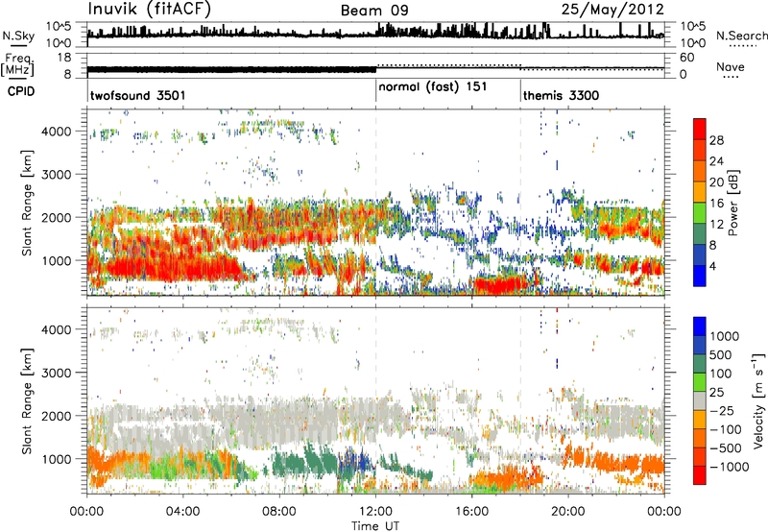Click the date '25/May/2012'
The width and height of the screenshot is (768, 532).
coord(612,10)
